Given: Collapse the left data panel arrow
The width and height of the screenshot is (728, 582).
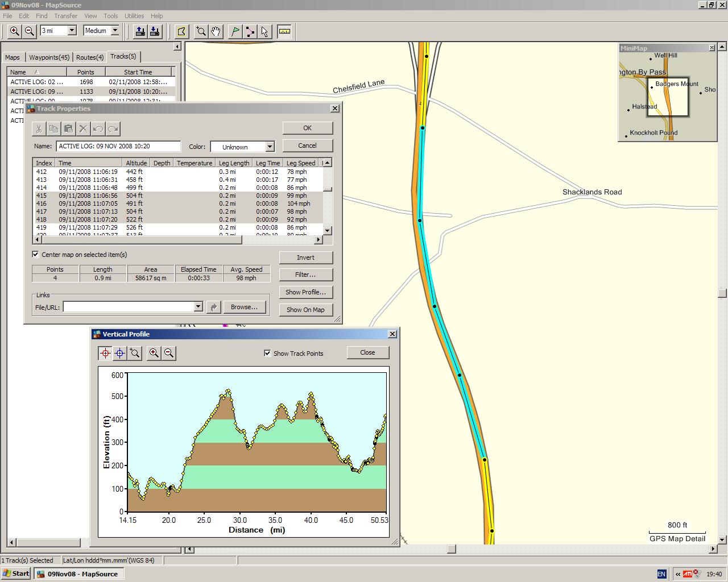Looking at the screenshot, I should coord(177,47).
